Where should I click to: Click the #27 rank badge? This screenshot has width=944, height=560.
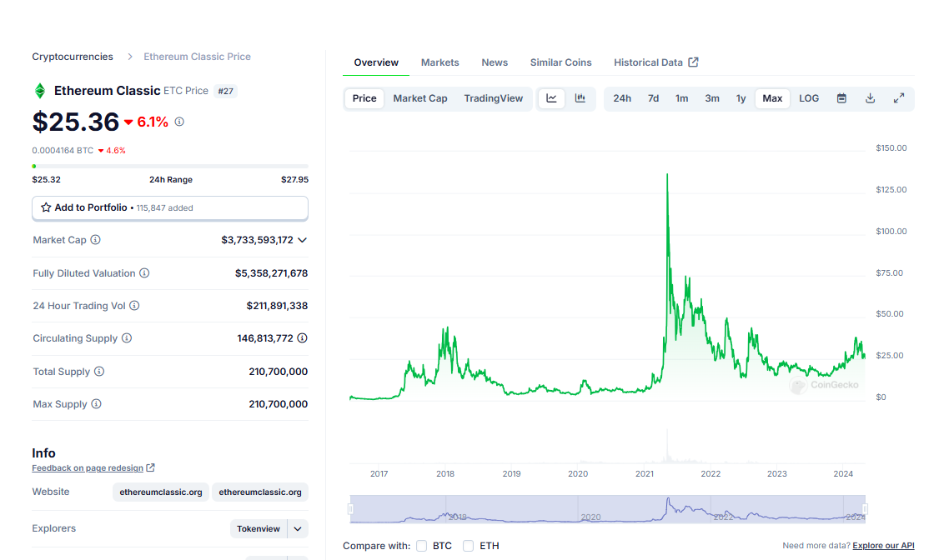(x=226, y=92)
